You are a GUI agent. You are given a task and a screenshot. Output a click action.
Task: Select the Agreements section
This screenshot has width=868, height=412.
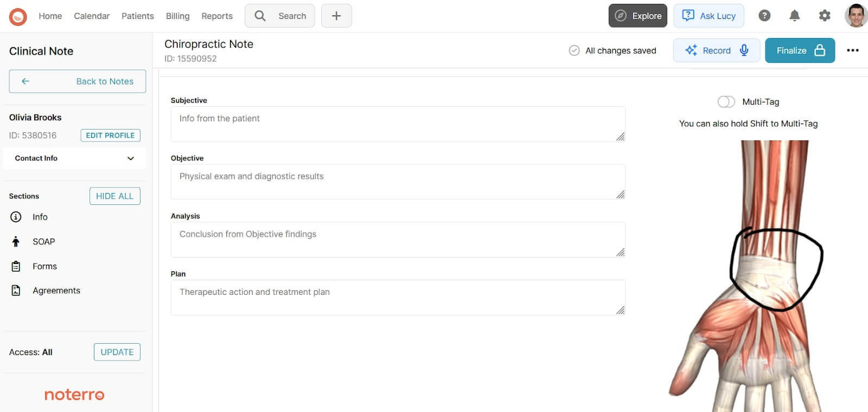coord(56,291)
